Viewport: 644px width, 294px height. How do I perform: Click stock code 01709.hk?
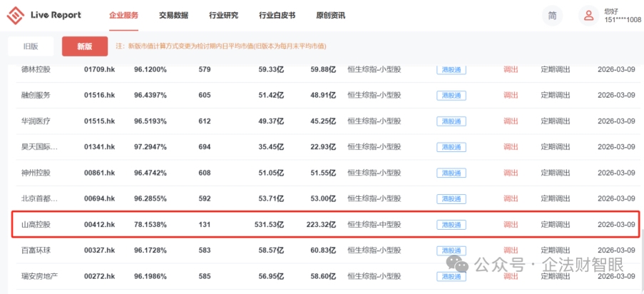(99, 69)
